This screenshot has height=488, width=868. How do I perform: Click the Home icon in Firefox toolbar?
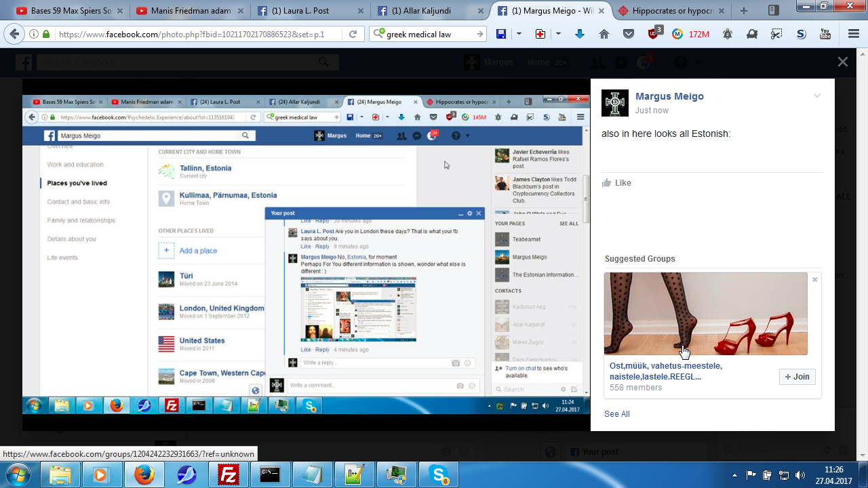click(604, 34)
